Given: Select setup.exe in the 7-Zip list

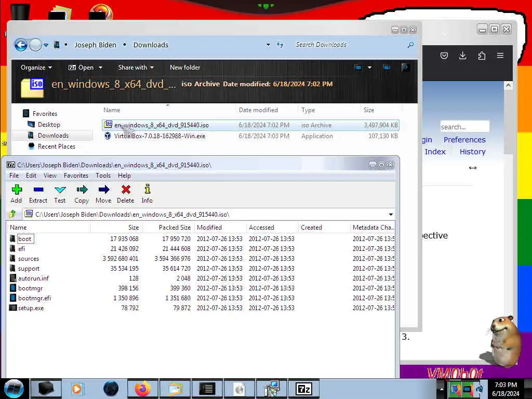Looking at the screenshot, I should tap(31, 308).
